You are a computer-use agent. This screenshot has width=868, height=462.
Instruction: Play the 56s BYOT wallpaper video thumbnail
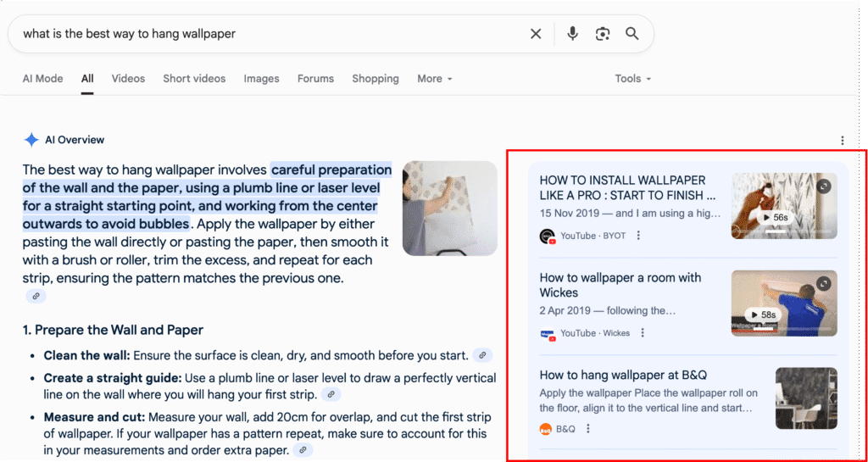click(783, 206)
